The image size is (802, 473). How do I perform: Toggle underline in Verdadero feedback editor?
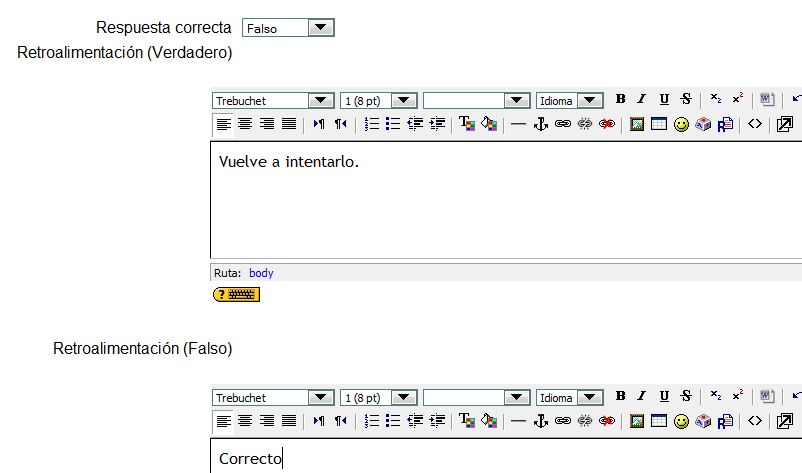coord(664,99)
